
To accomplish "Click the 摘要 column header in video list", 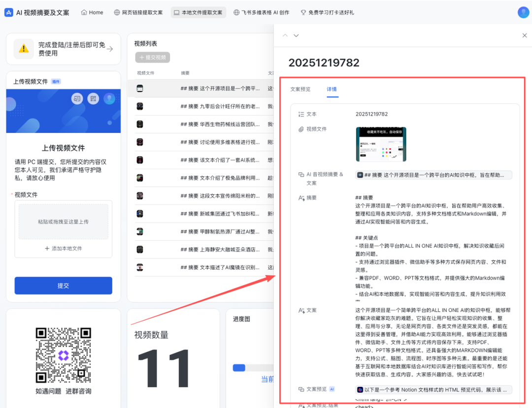I will point(185,73).
